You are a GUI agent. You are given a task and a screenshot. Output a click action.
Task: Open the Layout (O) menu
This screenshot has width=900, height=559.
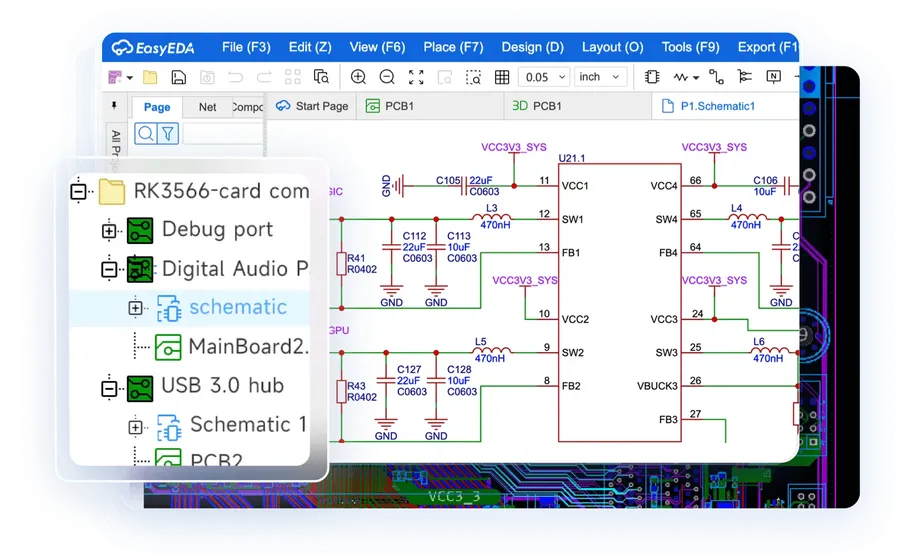[x=612, y=47]
